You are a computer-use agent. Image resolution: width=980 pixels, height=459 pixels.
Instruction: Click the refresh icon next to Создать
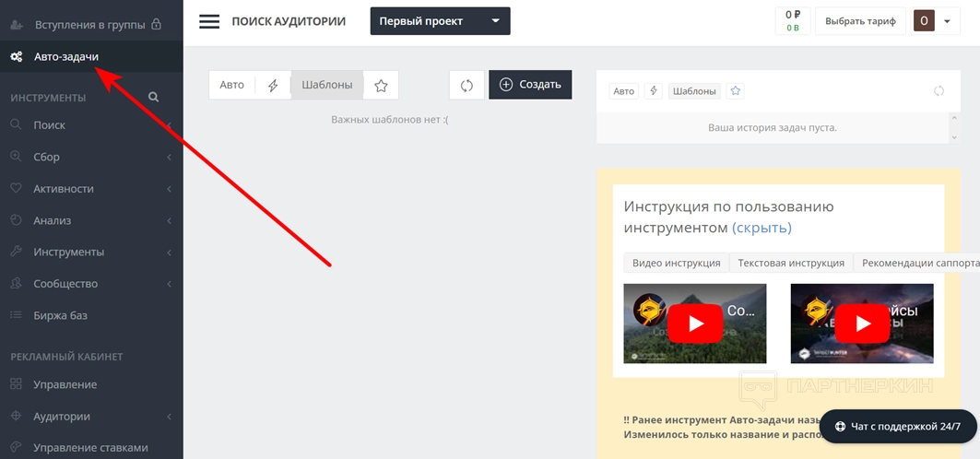pos(466,85)
